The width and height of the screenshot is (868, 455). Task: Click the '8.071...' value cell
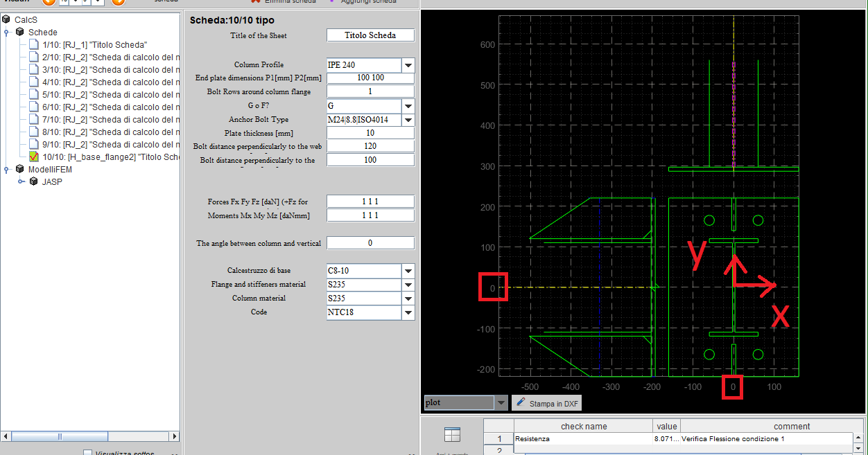click(666, 438)
